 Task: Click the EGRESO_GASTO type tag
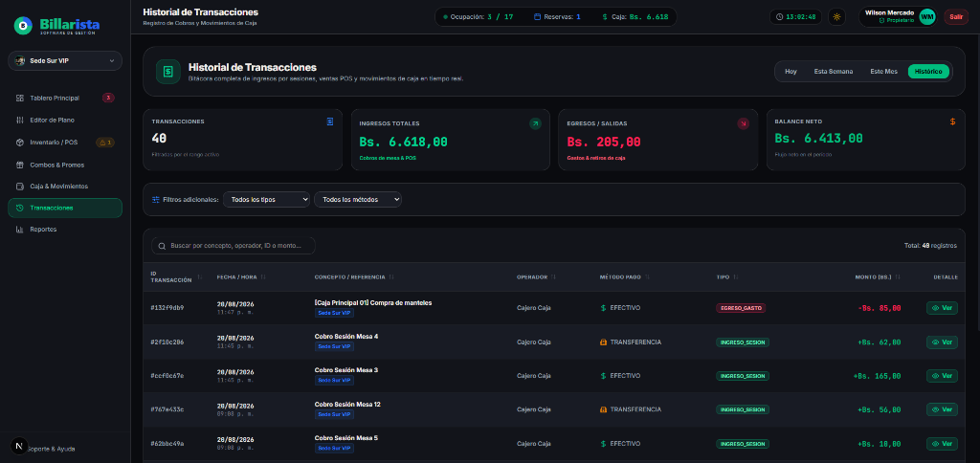click(x=741, y=308)
